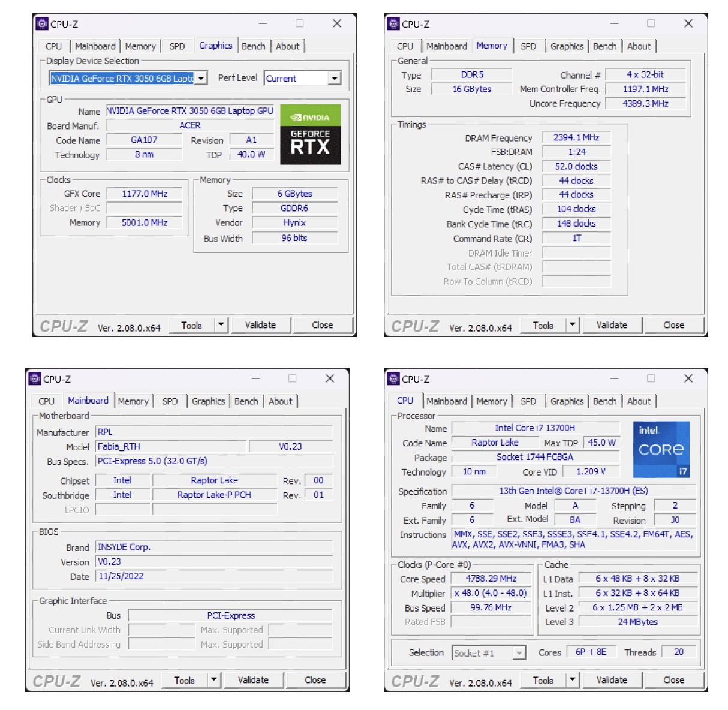
Task: Click the GDDR6 memory type value
Action: pos(294,208)
